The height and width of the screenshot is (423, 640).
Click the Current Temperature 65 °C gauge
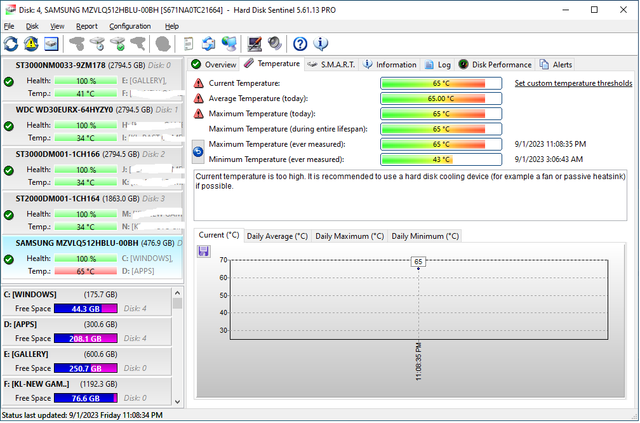441,83
